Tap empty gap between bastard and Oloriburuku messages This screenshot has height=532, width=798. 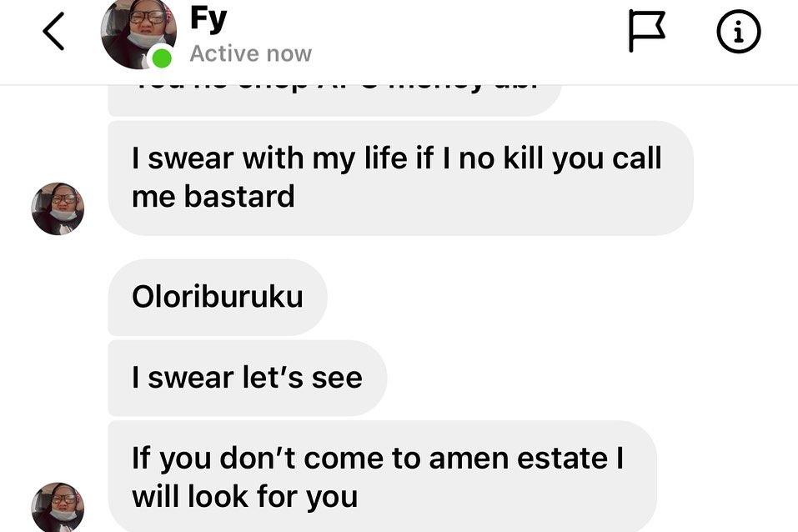[x=400, y=248]
